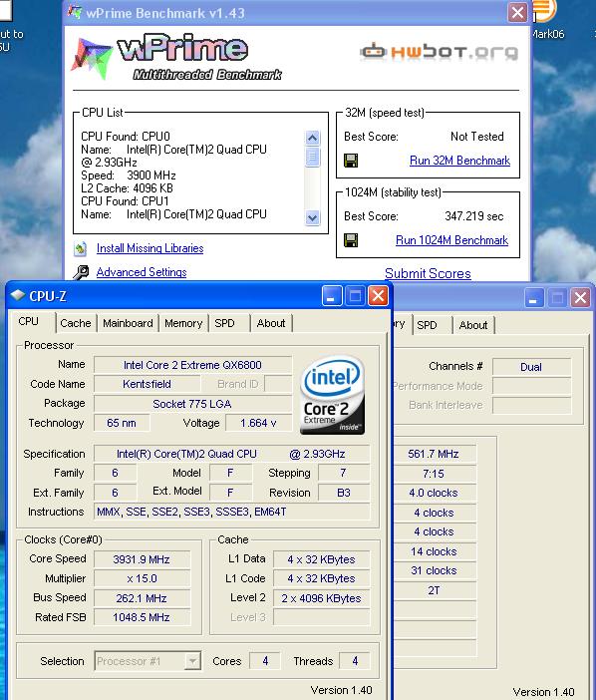Click Submit Scores link
Screen dimensions: 596x700
tap(428, 273)
